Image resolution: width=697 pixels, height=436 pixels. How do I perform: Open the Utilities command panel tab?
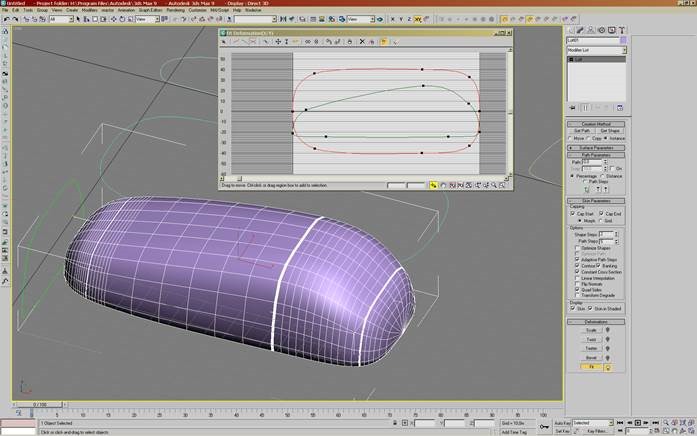[x=621, y=31]
